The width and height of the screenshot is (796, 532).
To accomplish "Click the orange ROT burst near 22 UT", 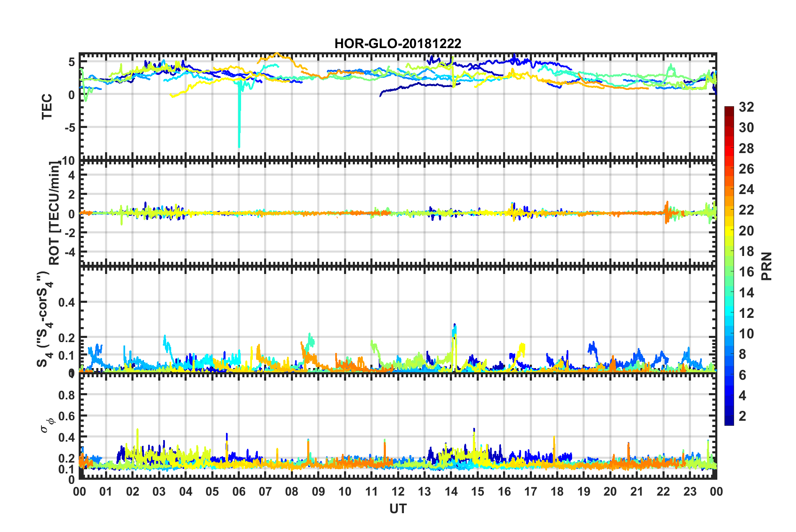I will tap(668, 212).
